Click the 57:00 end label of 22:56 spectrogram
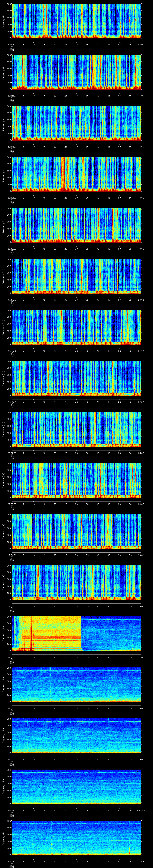153x868 pixels. click(141, 657)
